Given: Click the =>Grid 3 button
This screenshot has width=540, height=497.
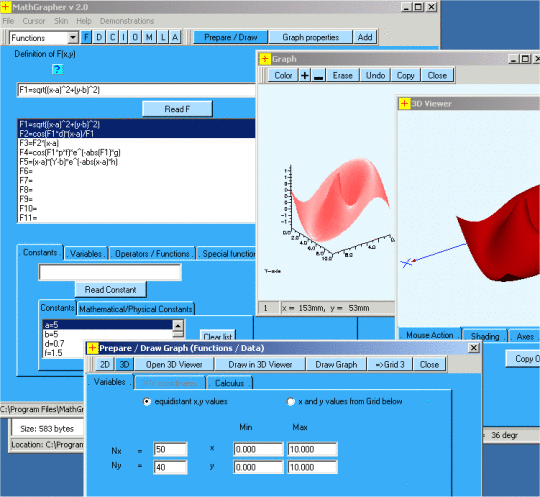Looking at the screenshot, I should (390, 364).
